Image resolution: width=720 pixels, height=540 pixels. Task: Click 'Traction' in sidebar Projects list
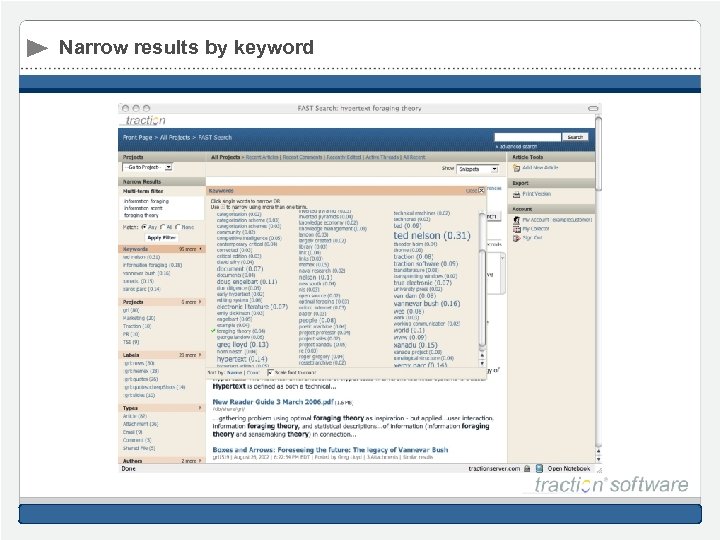pos(136,326)
